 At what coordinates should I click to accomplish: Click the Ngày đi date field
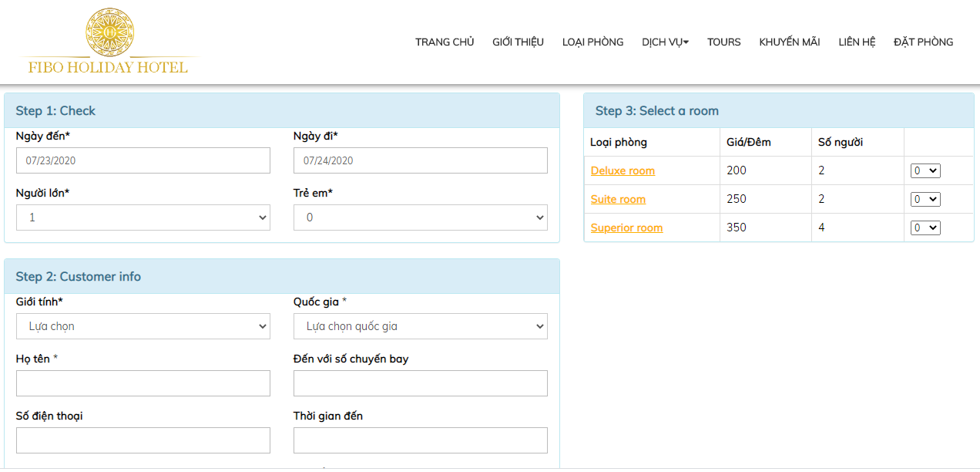420,160
